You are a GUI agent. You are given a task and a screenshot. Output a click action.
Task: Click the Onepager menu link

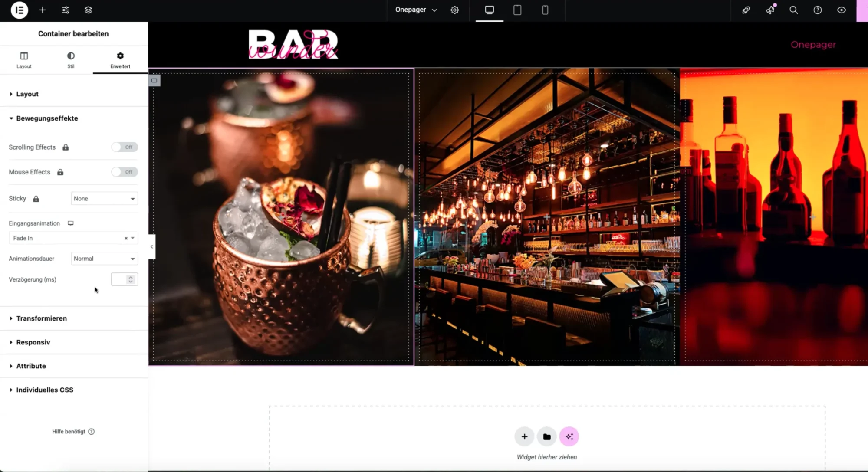point(813,45)
